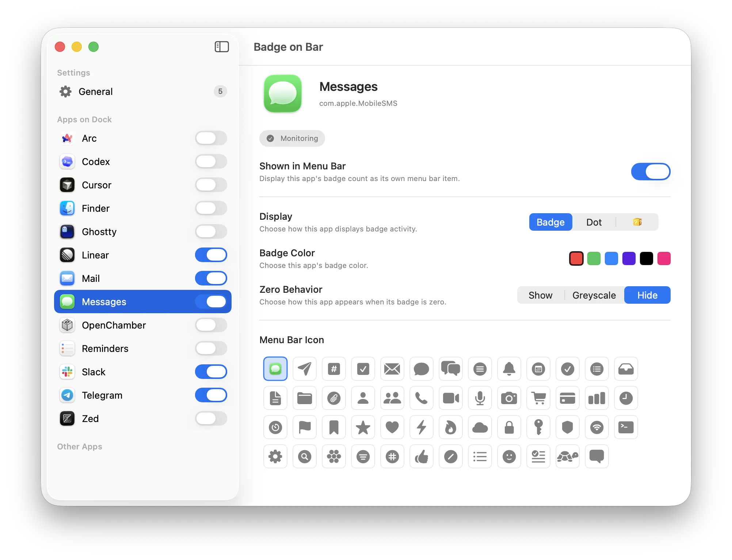This screenshot has width=732, height=560.
Task: Select the shopping cart menu bar icon
Action: (x=538, y=398)
